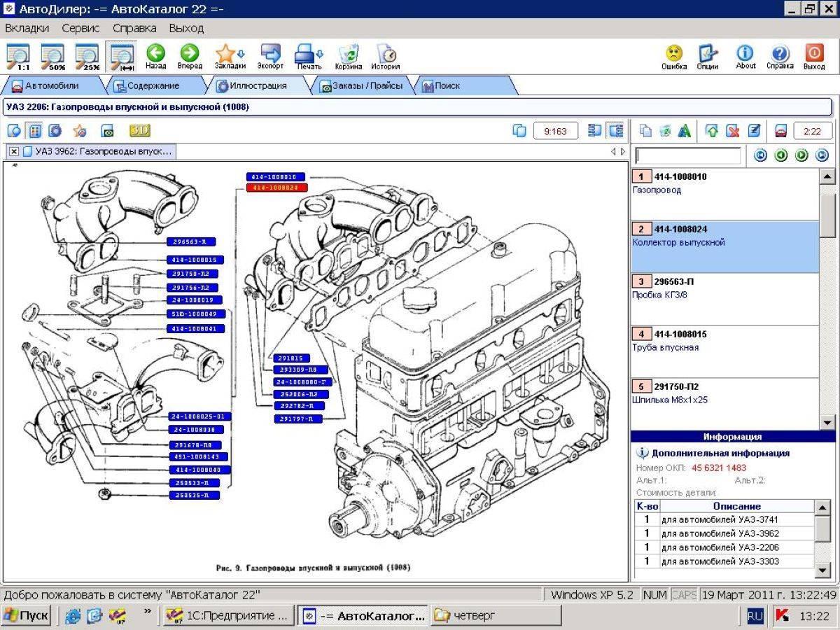Open the Windows Пуск start button
This screenshot has width=840, height=630.
[27, 616]
